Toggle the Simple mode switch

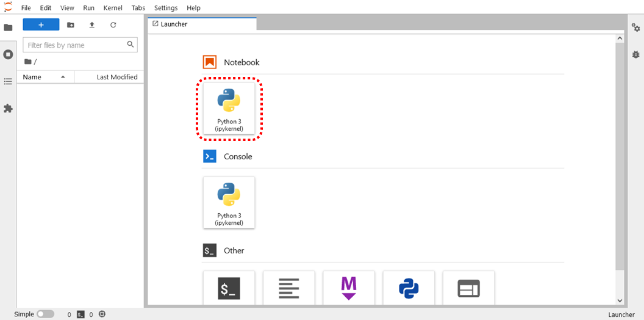pos(45,314)
